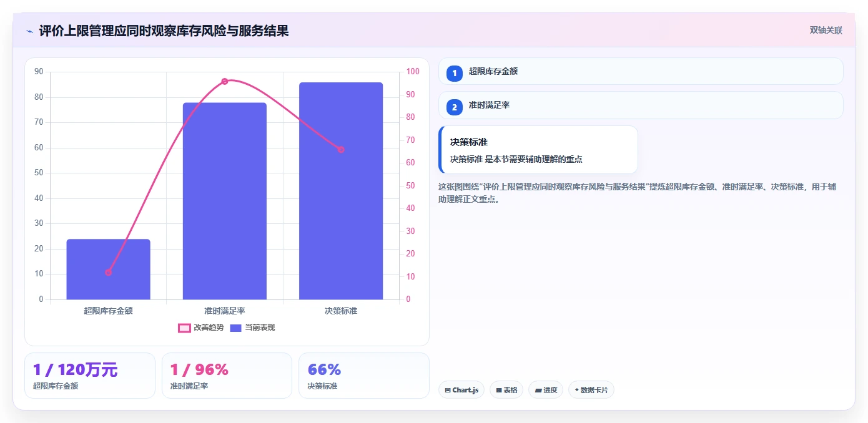The image size is (868, 423).
Task: Click 超限库存金额 caption under 1 / 120万元
Action: [56, 386]
